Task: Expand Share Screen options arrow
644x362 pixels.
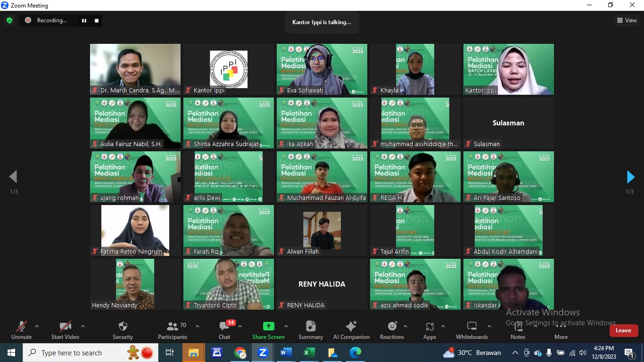Action: coord(286,326)
